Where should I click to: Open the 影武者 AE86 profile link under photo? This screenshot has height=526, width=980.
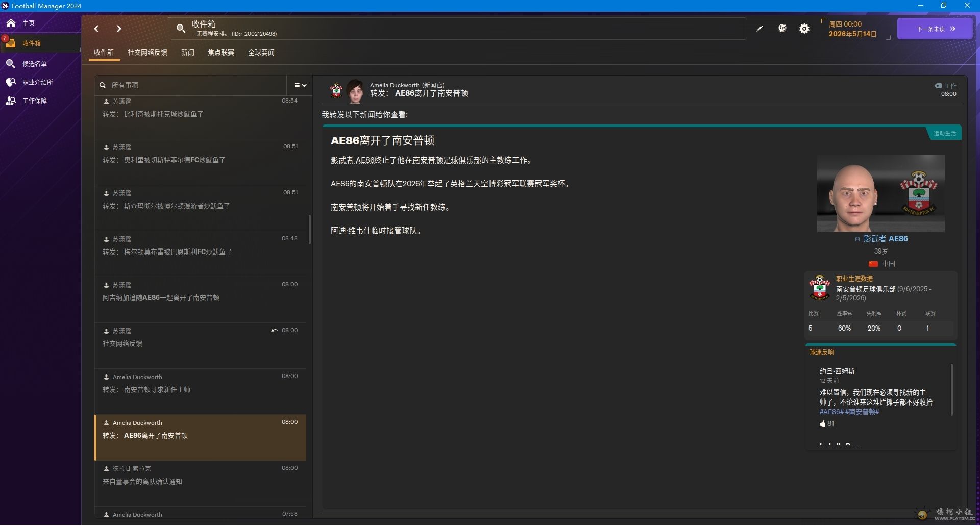[x=885, y=239]
